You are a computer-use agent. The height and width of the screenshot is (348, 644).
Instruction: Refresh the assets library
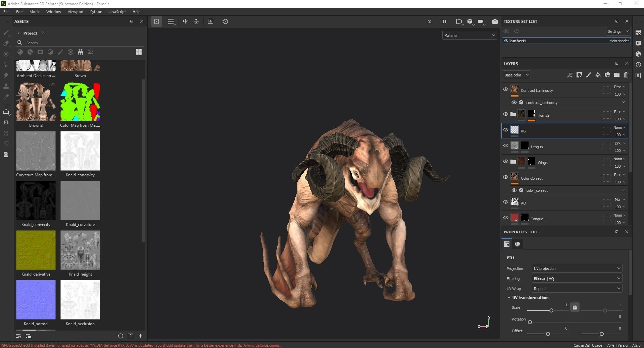pos(120,336)
